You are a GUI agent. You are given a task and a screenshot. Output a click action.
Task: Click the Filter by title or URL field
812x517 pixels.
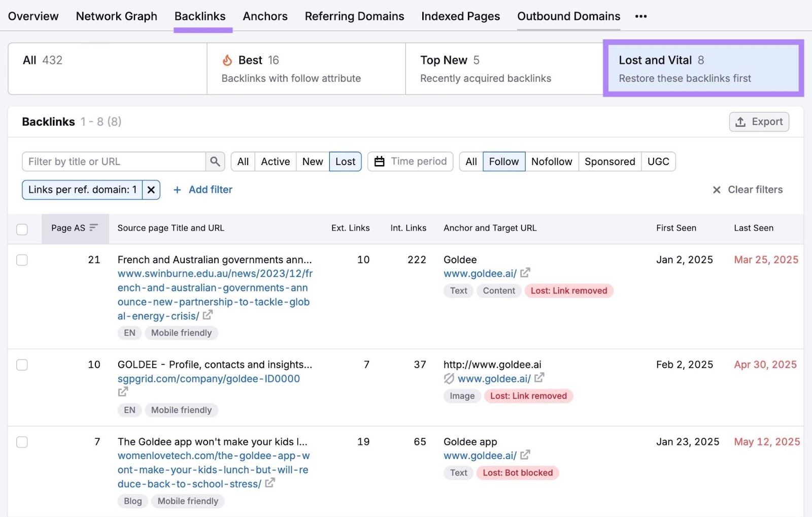click(x=112, y=161)
